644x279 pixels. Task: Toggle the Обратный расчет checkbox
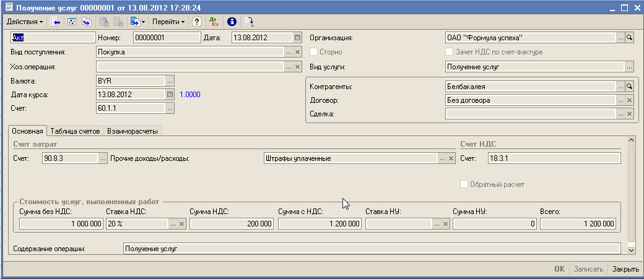pyautogui.click(x=464, y=184)
